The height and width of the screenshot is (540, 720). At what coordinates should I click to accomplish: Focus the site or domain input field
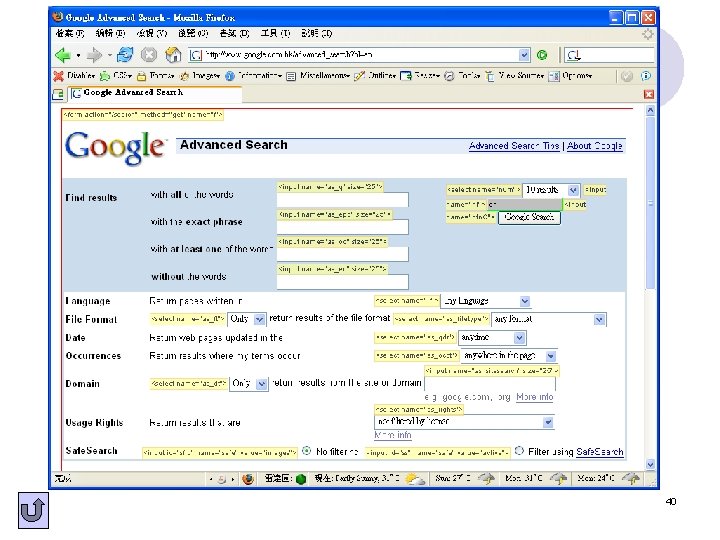(489, 383)
